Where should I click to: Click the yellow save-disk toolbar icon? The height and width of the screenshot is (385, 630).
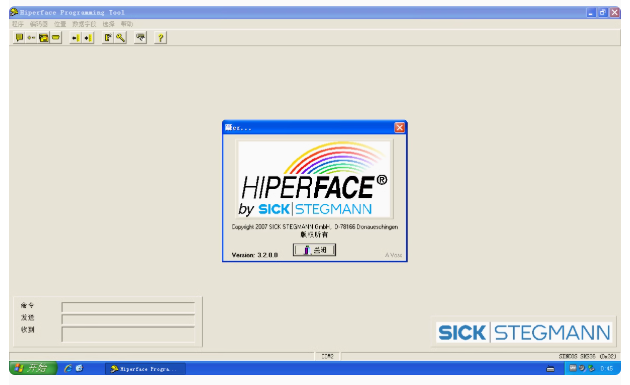(x=43, y=38)
